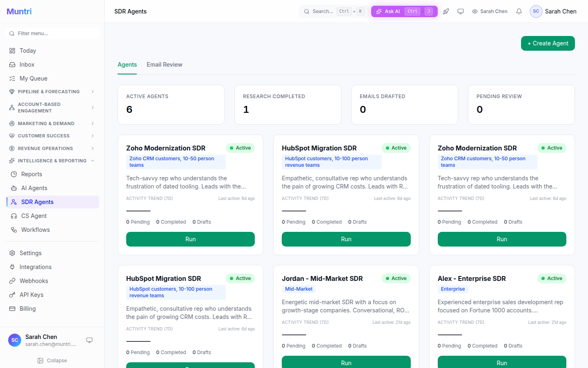Click the monitor icon in top bar
Image resolution: width=588 pixels, height=368 pixels.
[x=461, y=11]
